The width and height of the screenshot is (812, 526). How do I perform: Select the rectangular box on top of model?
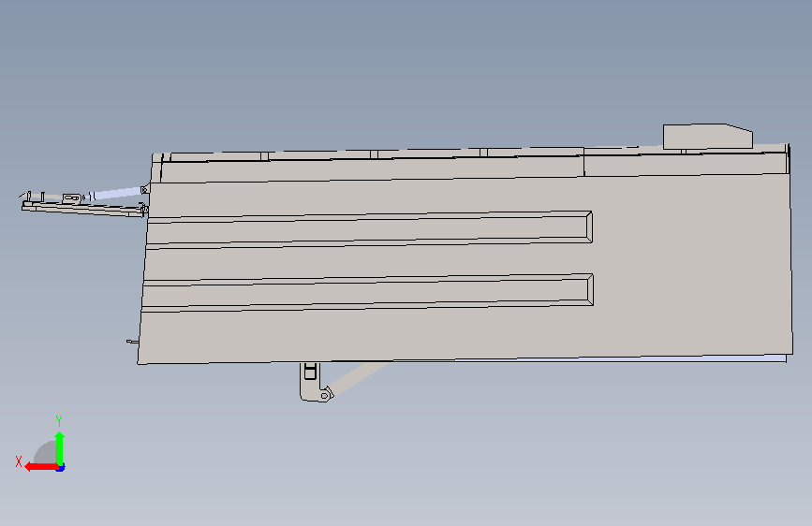tap(707, 136)
